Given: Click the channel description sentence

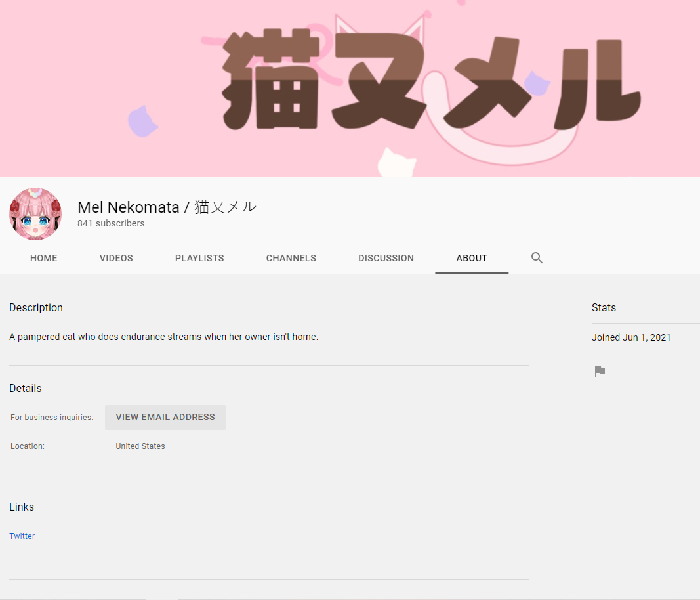Looking at the screenshot, I should [164, 337].
